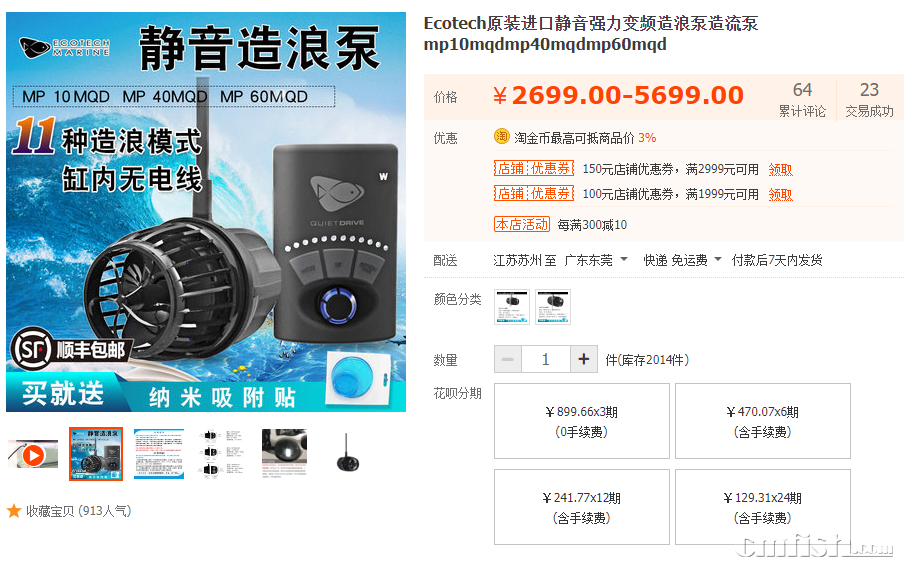The image size is (913, 568).
Task: Choose the ¥129.31x24期 installment plan
Action: tap(762, 507)
